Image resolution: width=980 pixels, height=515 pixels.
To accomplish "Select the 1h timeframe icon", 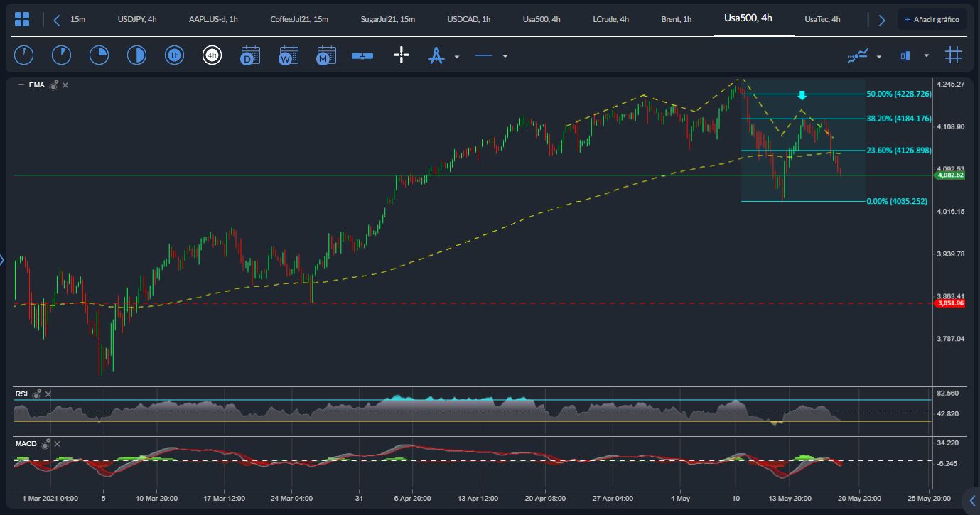I will coord(174,55).
